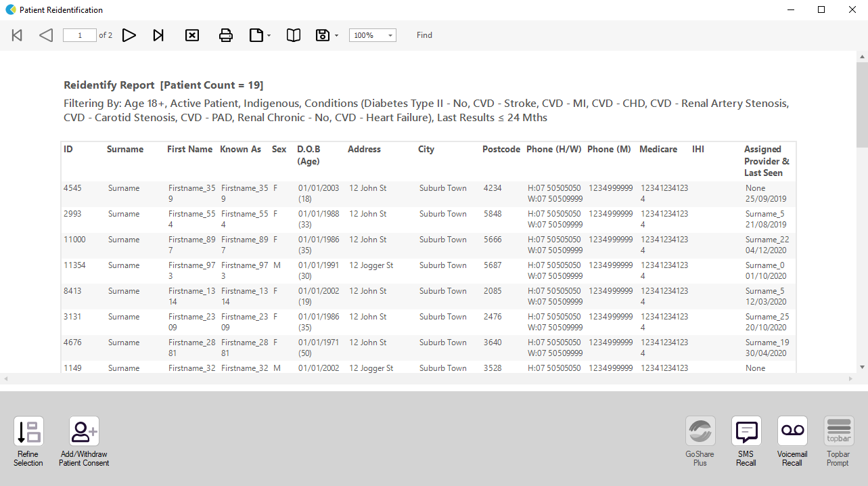The image size is (868, 486).
Task: Click the Known As column header
Action: (x=240, y=150)
